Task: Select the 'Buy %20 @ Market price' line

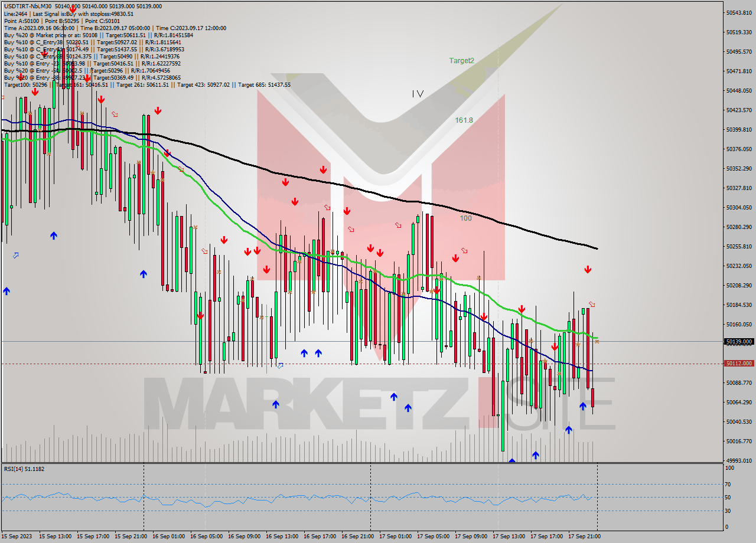Action: pos(98,35)
